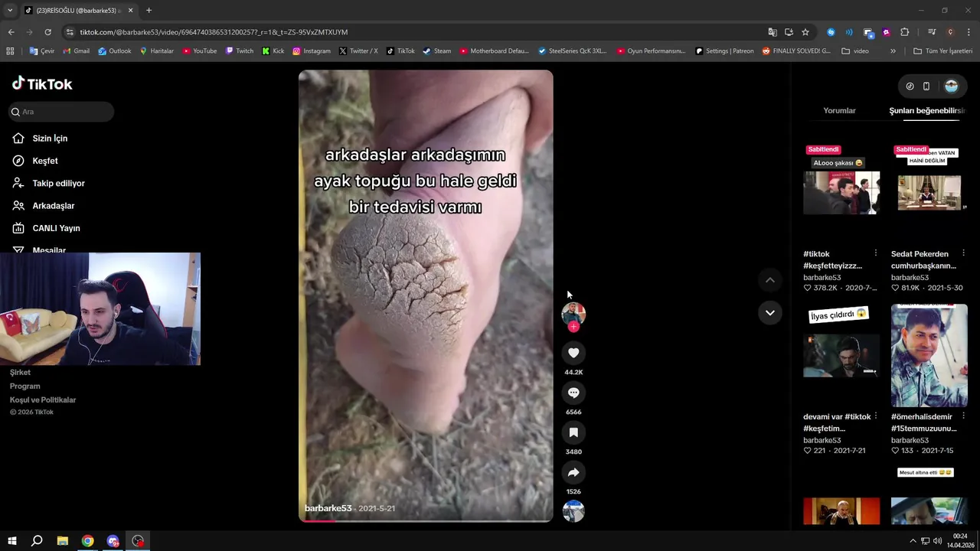Open the İlyas çıldırdı video thumbnail

841,356
